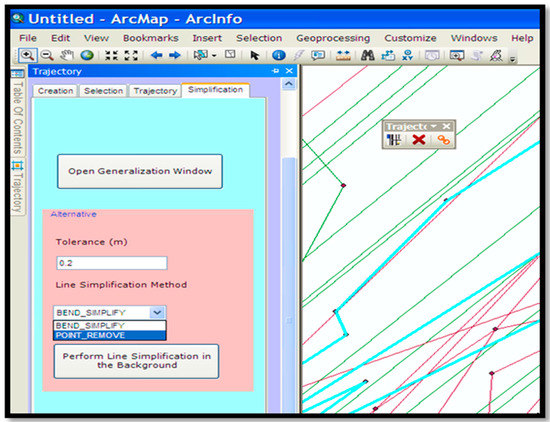Select the Measure ruler tool

click(343, 55)
